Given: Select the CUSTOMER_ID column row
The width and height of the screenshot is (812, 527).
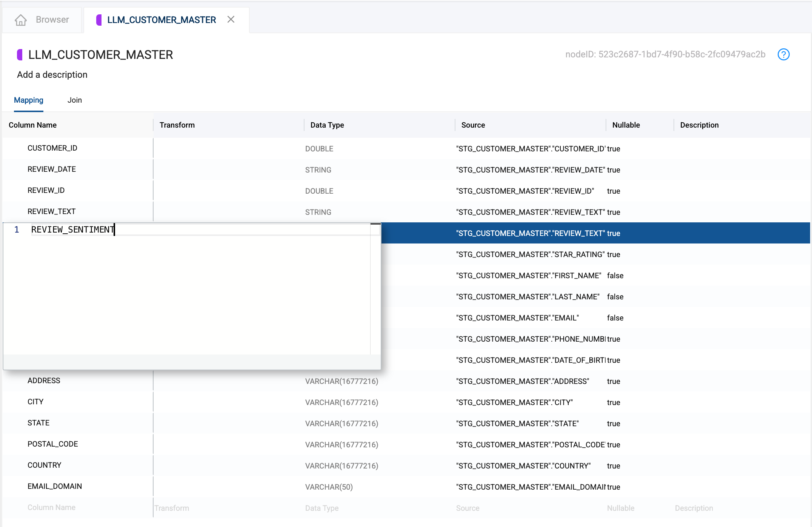Looking at the screenshot, I should 52,148.
